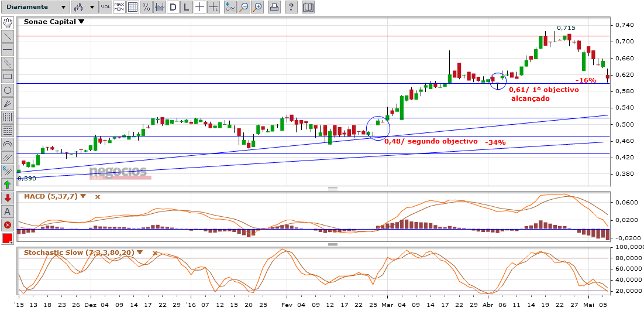Toggle the MAX MIN markers

(119, 8)
